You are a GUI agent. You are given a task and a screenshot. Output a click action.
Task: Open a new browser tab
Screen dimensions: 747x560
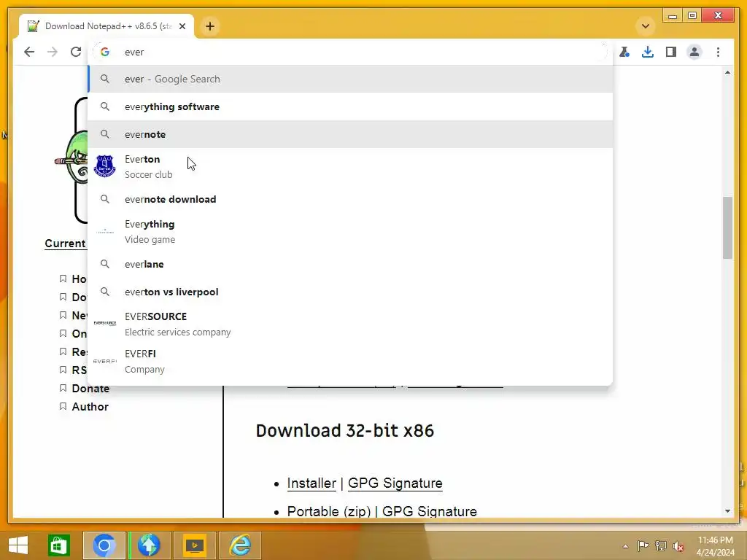[210, 26]
